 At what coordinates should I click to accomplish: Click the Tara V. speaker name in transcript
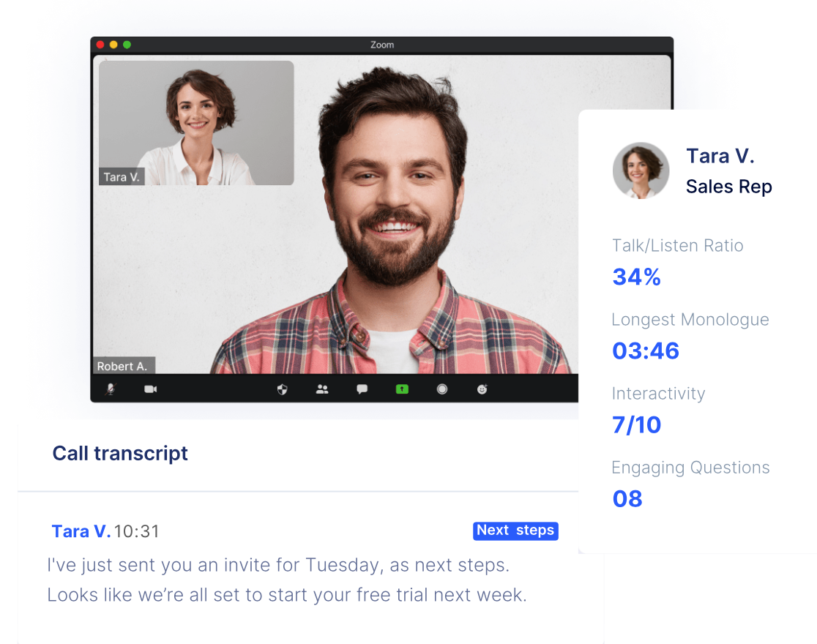[x=81, y=531]
